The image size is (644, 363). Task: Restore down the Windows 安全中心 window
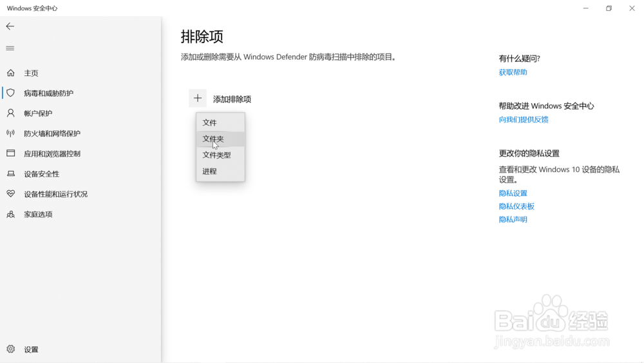point(609,8)
